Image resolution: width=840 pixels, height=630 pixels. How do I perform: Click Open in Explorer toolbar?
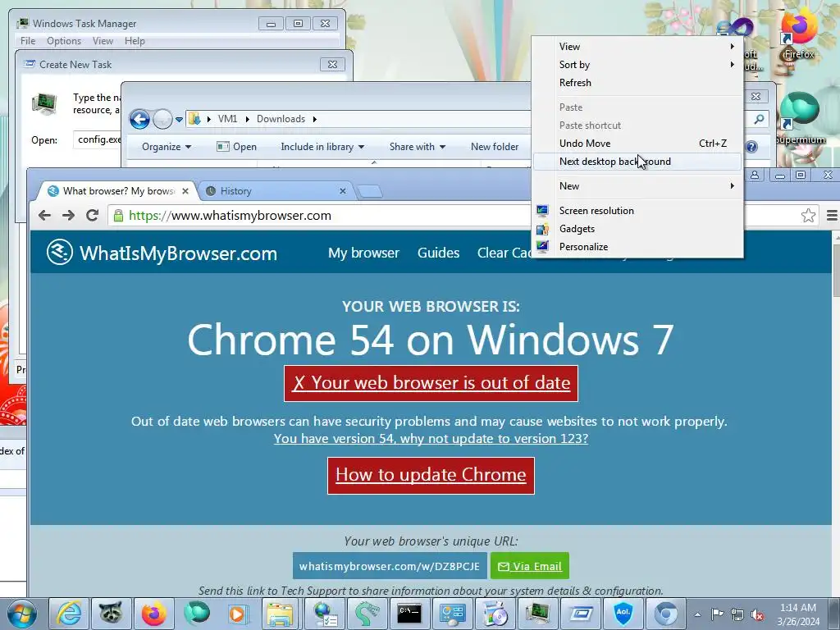coord(236,147)
